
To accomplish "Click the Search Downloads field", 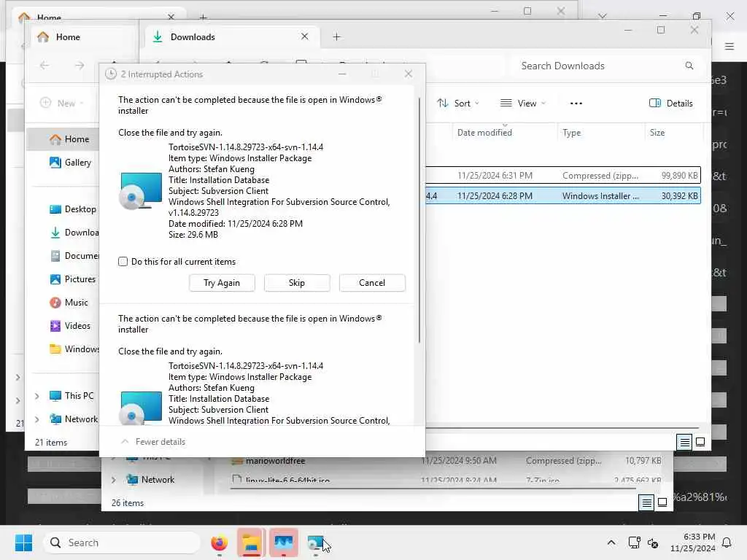I will tap(605, 66).
